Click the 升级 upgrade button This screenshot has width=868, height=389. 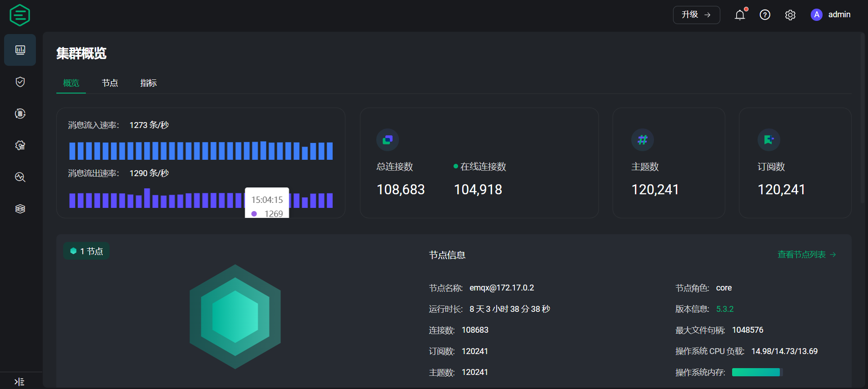pyautogui.click(x=696, y=15)
